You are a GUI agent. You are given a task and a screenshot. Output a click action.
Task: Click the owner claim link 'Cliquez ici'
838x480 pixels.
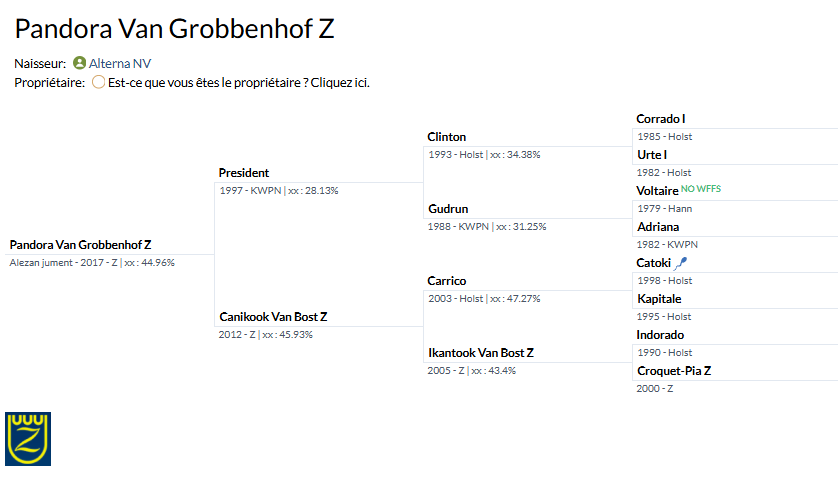(340, 82)
